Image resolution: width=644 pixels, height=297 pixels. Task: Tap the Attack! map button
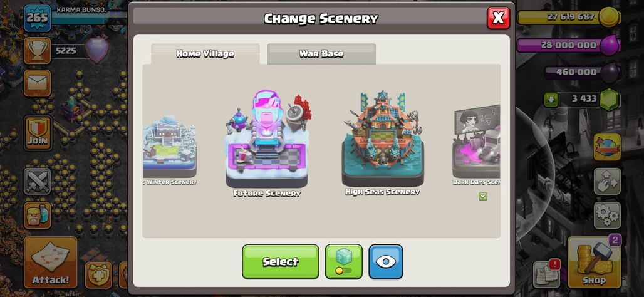pyautogui.click(x=51, y=262)
